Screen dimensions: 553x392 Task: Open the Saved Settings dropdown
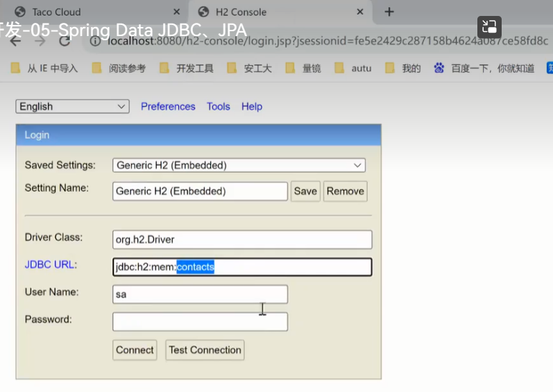pyautogui.click(x=239, y=165)
